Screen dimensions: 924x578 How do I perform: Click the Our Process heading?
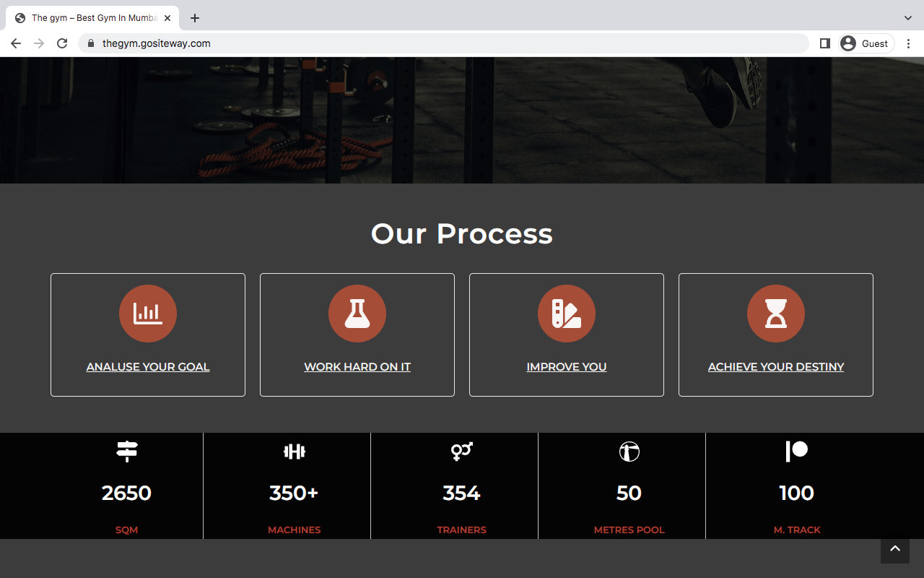click(x=462, y=233)
